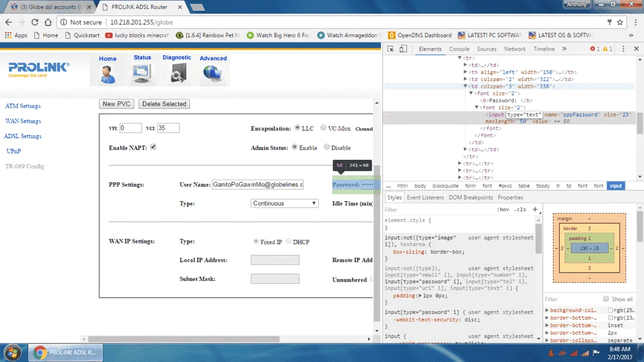The width and height of the screenshot is (644, 362).
Task: Open the Event Listeners tab
Action: (x=425, y=197)
